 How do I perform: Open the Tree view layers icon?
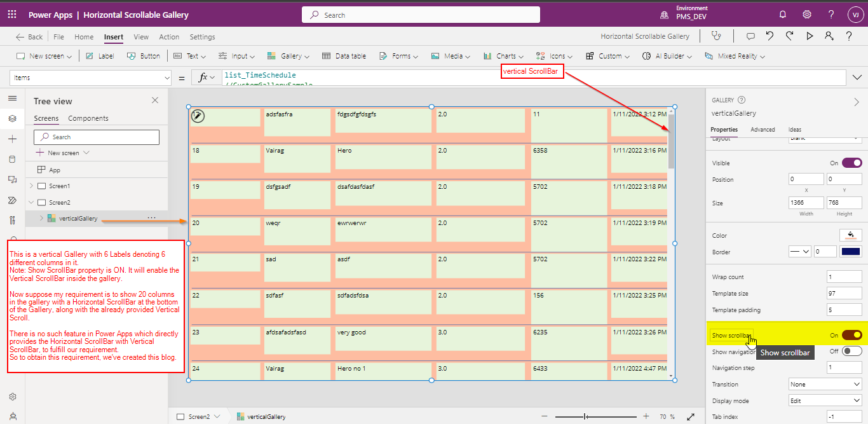click(12, 119)
